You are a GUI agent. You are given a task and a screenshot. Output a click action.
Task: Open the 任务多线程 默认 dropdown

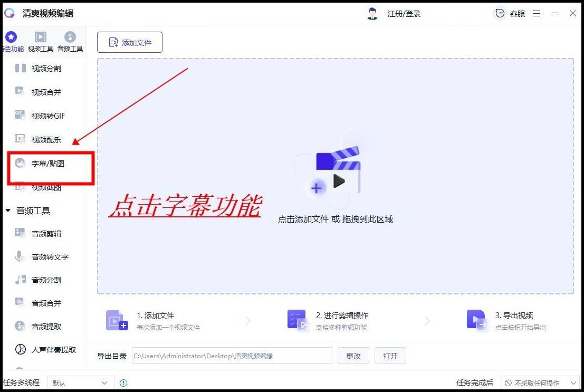click(x=80, y=383)
